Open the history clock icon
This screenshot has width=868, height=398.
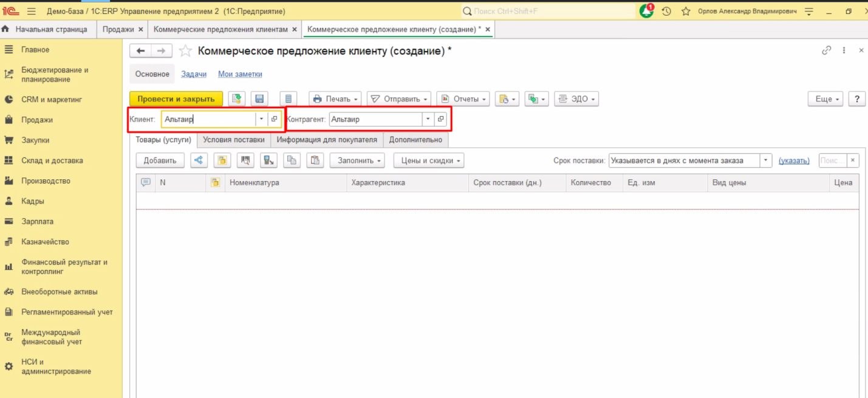pyautogui.click(x=666, y=12)
